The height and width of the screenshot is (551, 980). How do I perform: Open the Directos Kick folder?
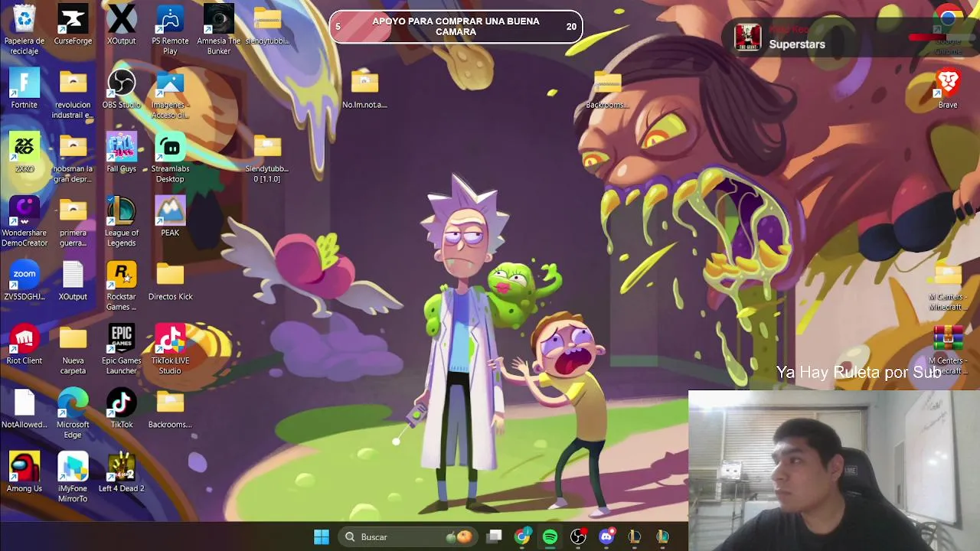(170, 281)
